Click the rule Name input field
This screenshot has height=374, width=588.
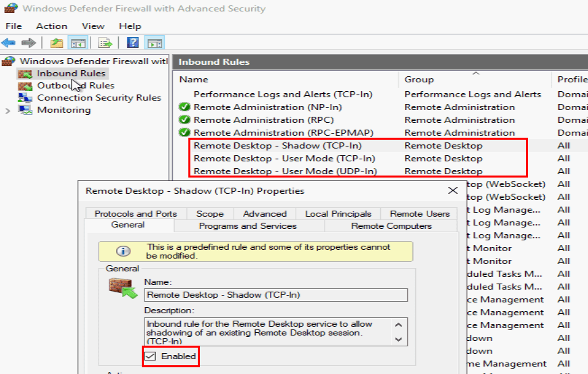[275, 295]
